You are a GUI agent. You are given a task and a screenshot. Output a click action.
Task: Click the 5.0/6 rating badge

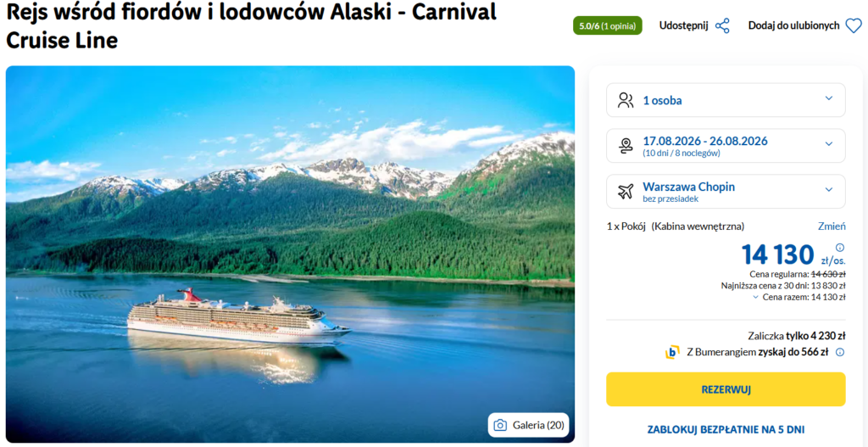607,25
